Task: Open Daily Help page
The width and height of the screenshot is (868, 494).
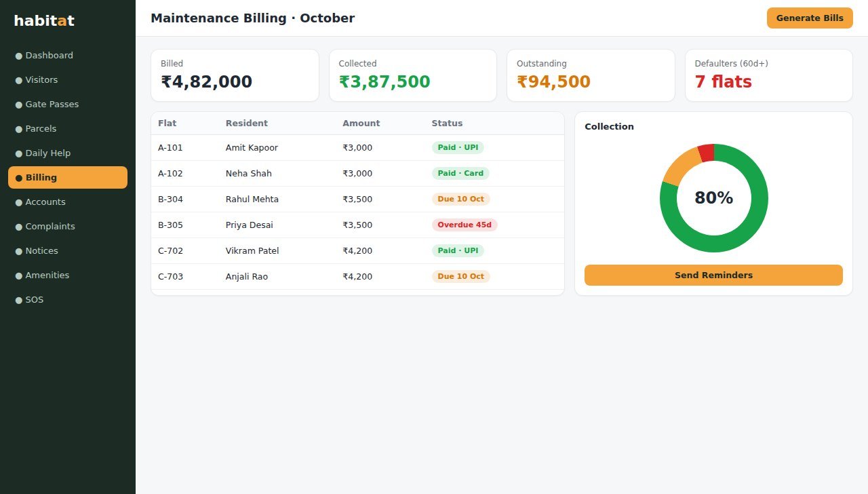Action: 68,153
